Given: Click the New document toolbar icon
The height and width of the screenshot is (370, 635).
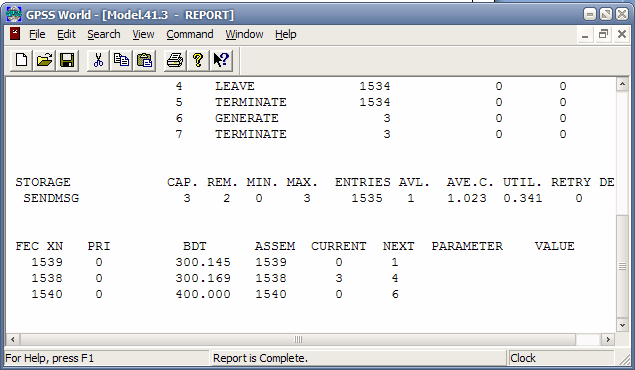Looking at the screenshot, I should coord(21,60).
